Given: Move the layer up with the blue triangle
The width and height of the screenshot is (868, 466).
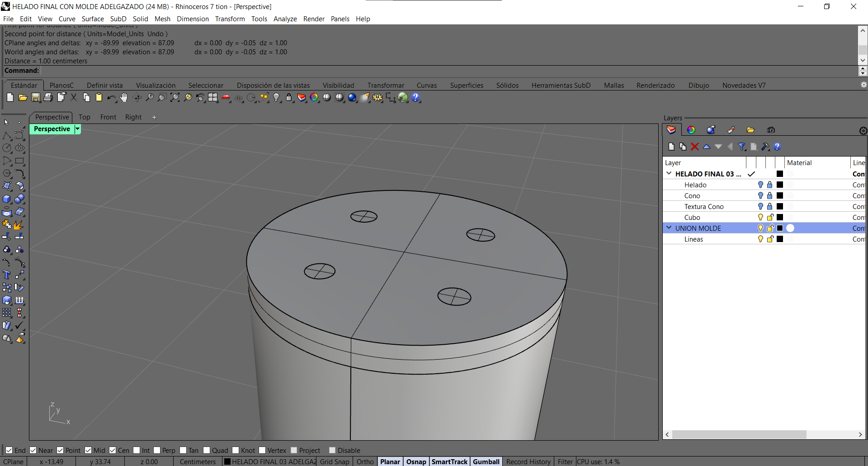Looking at the screenshot, I should click(707, 147).
